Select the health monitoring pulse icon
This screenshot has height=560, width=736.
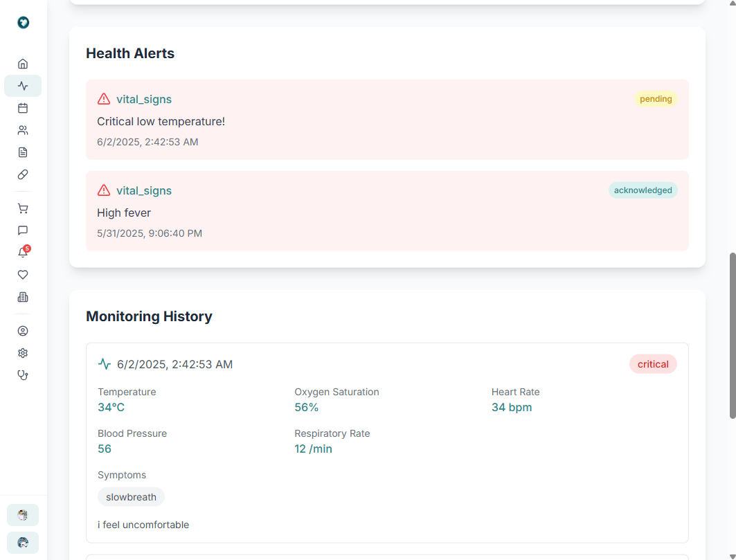pyautogui.click(x=23, y=86)
